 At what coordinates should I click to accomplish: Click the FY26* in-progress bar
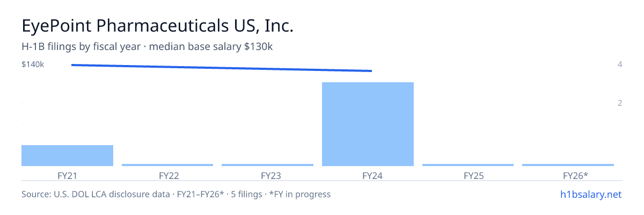point(568,165)
